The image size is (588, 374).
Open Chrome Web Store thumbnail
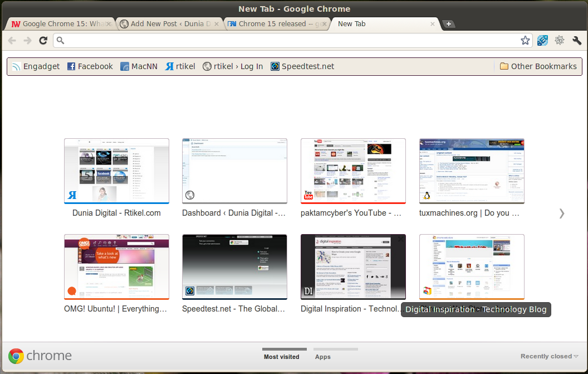[x=472, y=267]
